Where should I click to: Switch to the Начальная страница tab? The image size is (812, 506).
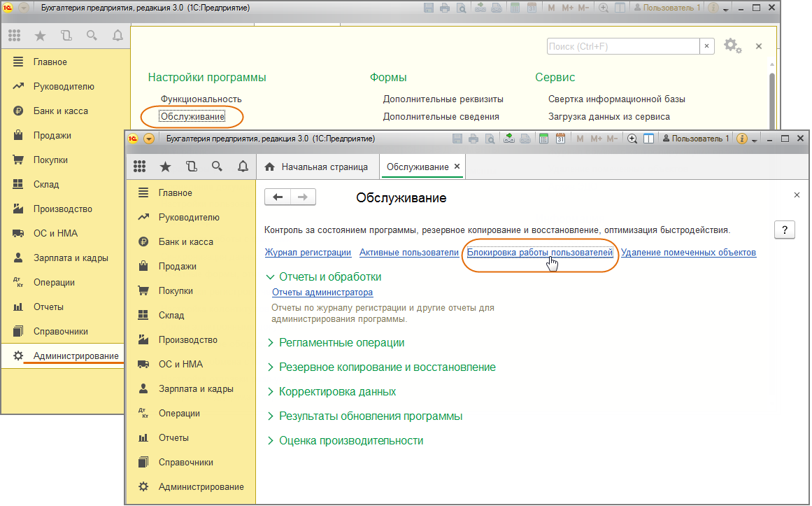pos(324,167)
